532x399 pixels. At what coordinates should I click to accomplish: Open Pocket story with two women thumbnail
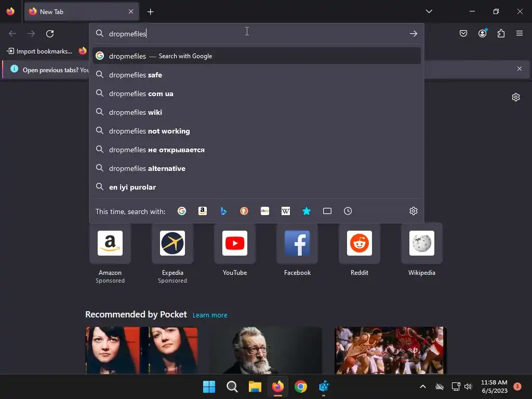[141, 350]
